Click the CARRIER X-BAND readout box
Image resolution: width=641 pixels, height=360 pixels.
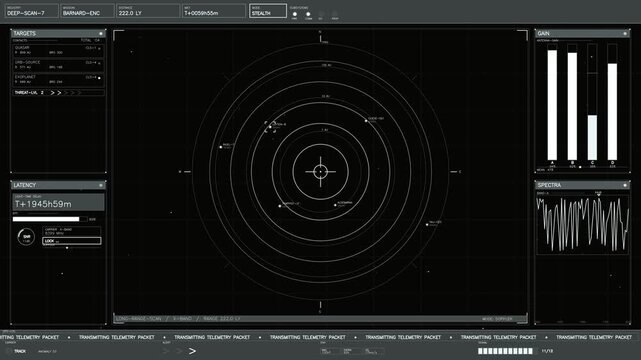(x=72, y=231)
